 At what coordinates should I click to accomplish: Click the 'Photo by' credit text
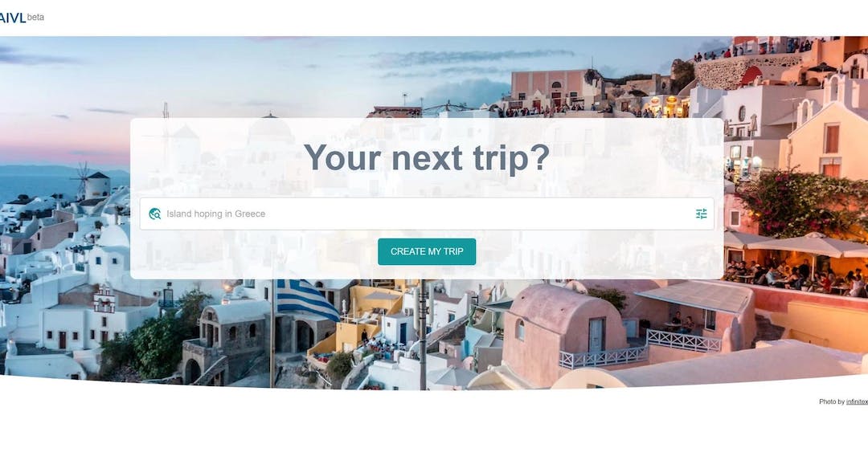tap(832, 401)
